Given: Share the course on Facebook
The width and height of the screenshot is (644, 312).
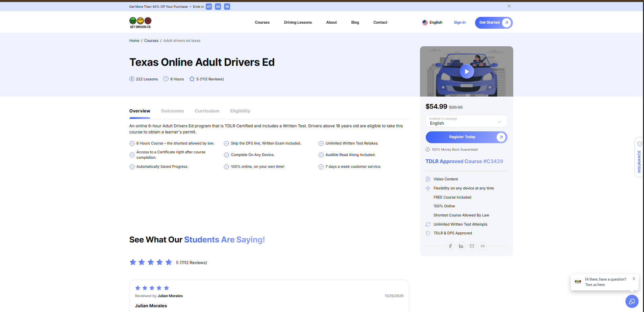Looking at the screenshot, I should 450,246.
